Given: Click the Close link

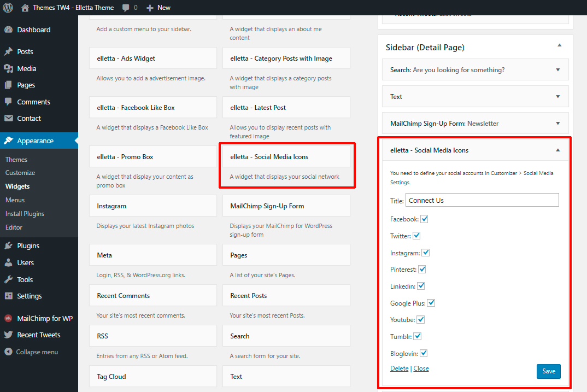Looking at the screenshot, I should [x=421, y=368].
